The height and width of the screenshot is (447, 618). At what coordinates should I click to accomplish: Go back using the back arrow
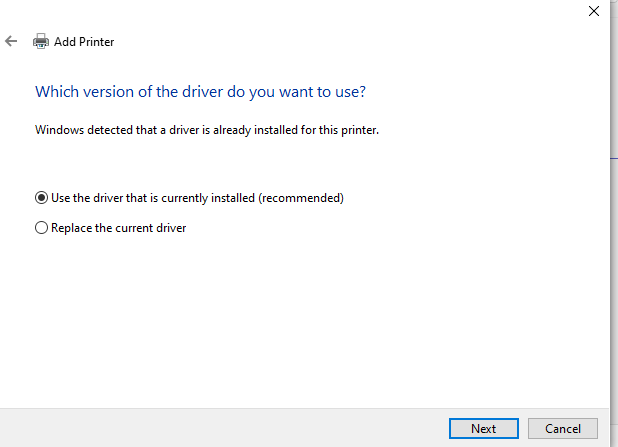pyautogui.click(x=11, y=41)
